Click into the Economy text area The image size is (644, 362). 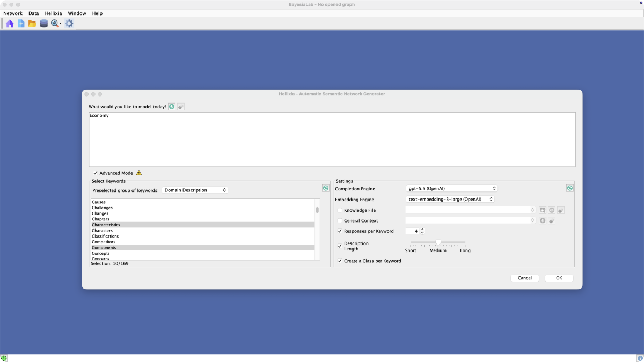click(332, 139)
